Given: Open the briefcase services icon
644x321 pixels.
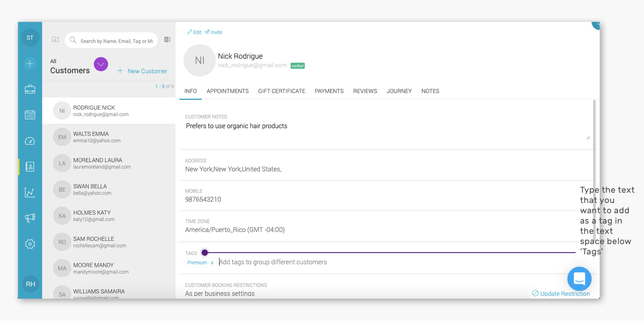Looking at the screenshot, I should pyautogui.click(x=30, y=89).
